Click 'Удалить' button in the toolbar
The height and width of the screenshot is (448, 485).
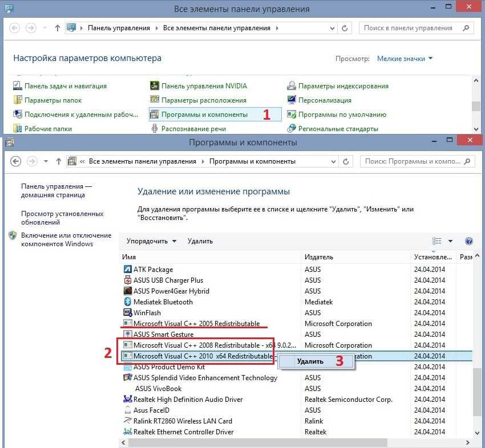point(200,241)
